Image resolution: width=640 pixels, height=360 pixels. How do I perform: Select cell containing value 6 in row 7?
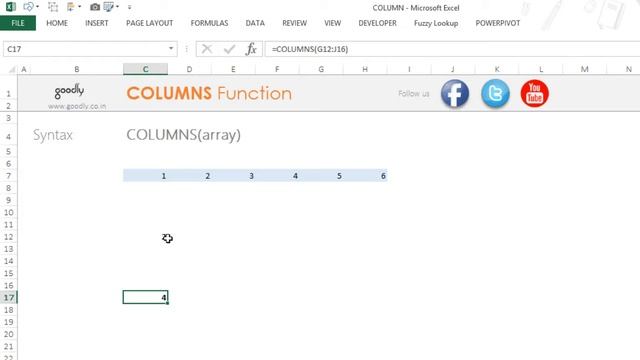(365, 176)
